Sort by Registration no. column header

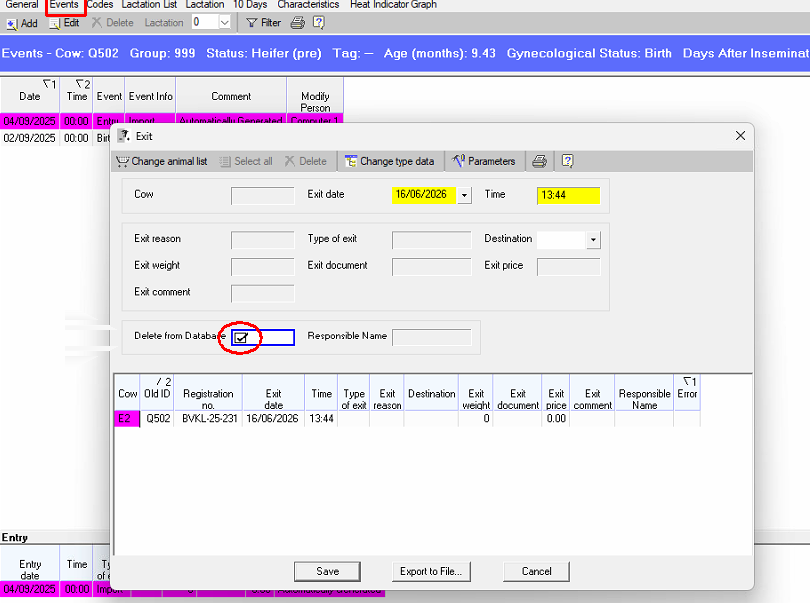point(208,393)
